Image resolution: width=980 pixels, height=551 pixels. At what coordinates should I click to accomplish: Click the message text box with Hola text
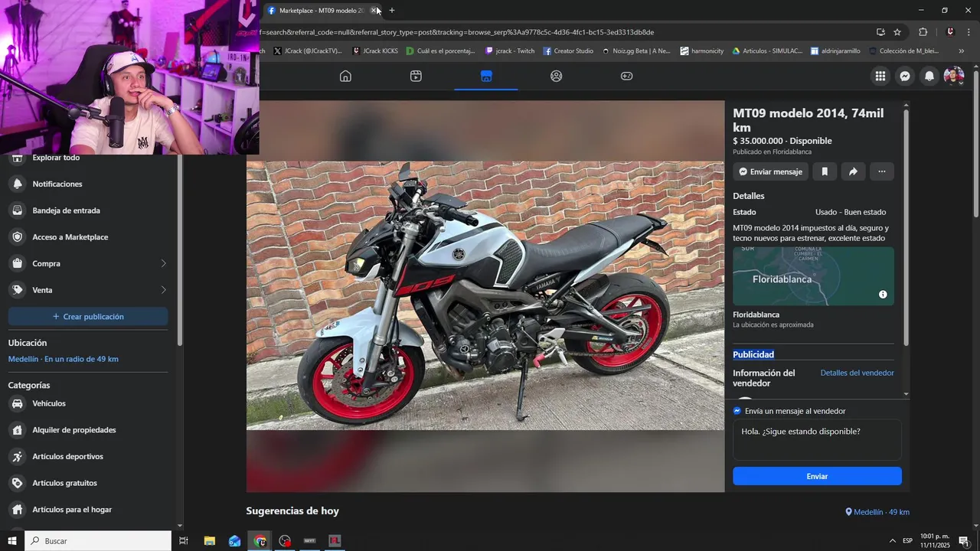817,440
